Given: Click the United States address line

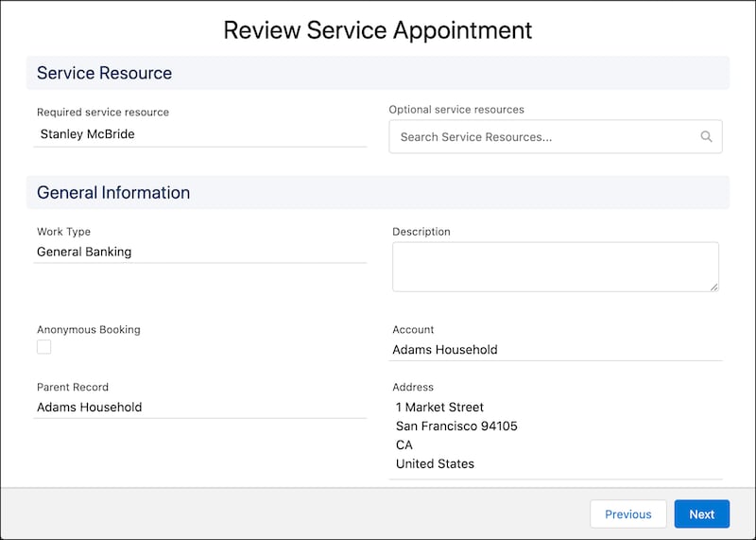Looking at the screenshot, I should tap(435, 463).
